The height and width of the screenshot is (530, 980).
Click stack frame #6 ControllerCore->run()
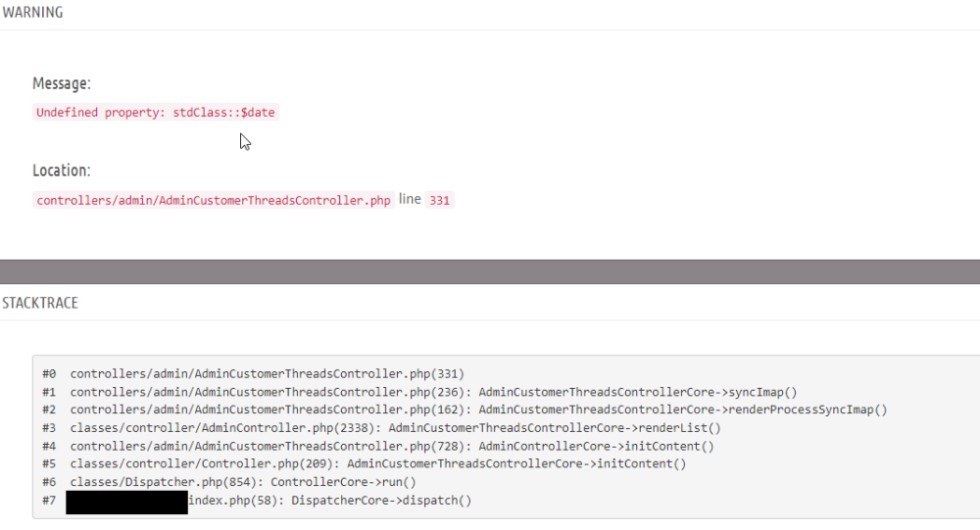click(243, 482)
